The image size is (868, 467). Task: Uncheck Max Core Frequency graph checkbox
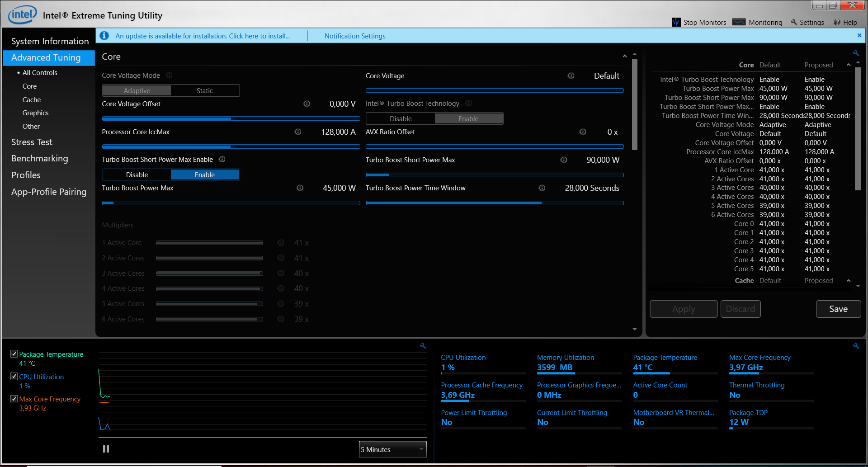14,399
